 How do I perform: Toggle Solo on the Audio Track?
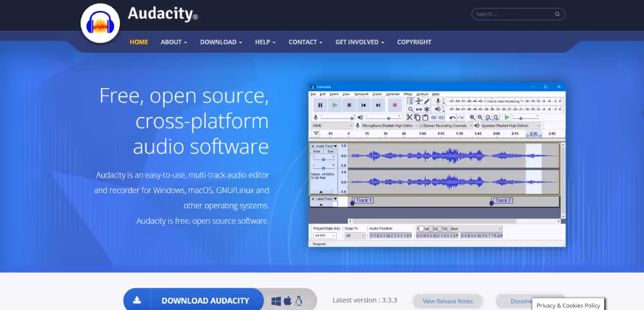[x=330, y=151]
